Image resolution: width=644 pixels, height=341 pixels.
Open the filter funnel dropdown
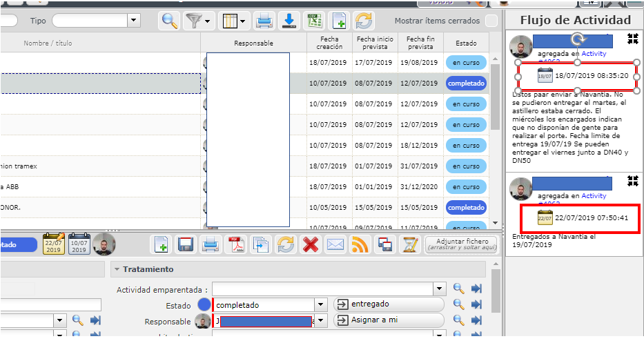tap(198, 21)
